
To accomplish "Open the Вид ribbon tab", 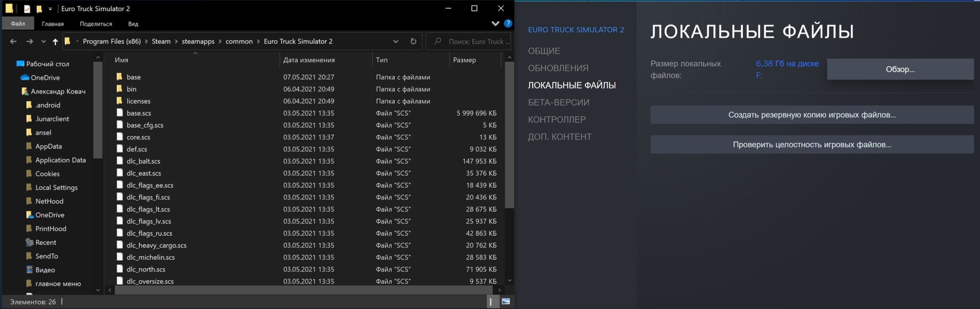I will (x=133, y=24).
